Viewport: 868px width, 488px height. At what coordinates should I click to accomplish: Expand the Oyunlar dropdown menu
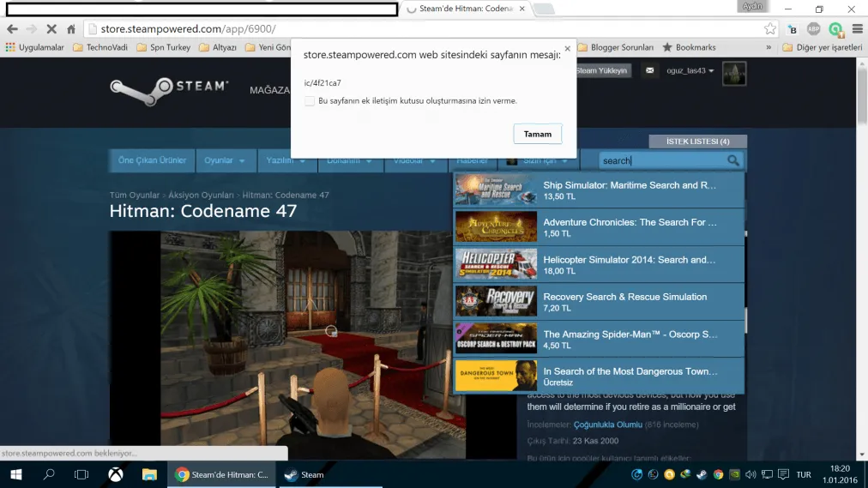(225, 160)
